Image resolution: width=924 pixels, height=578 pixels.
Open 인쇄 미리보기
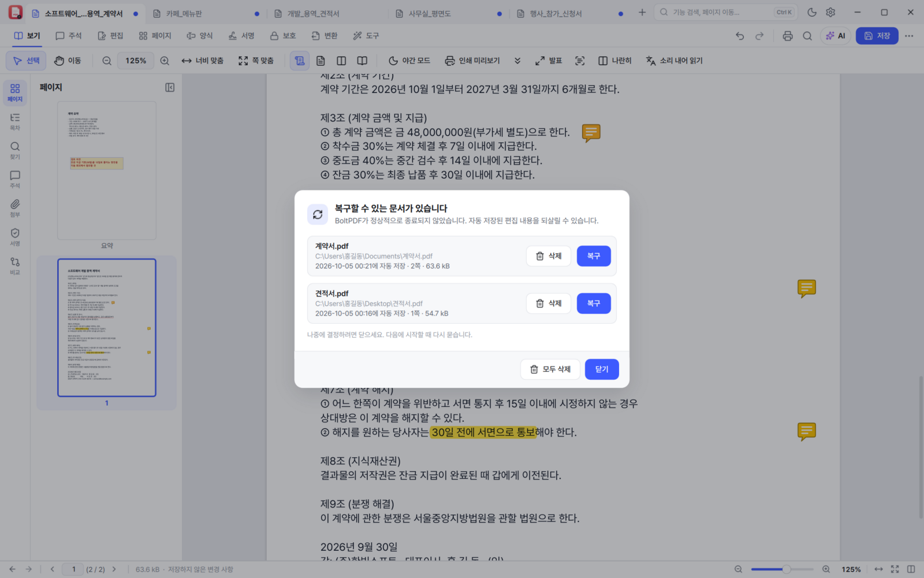tap(472, 61)
